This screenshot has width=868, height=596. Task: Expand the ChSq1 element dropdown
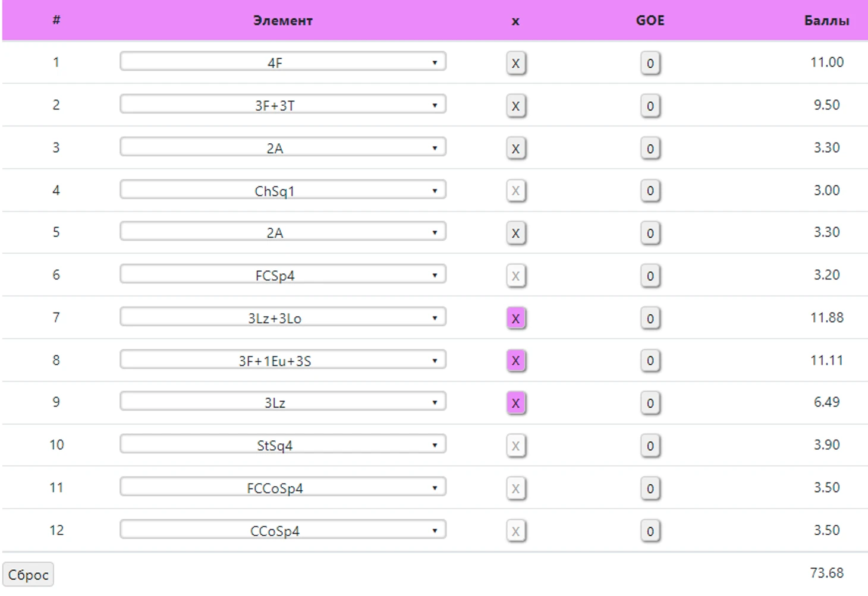283,190
